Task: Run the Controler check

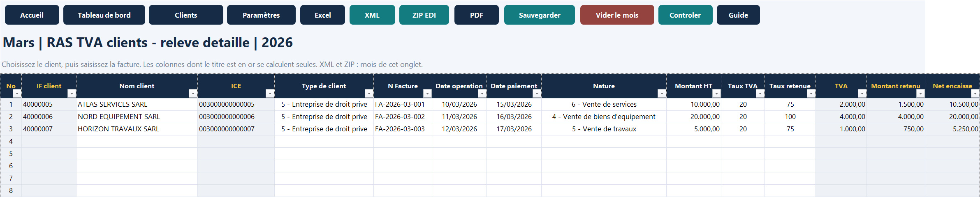Action: click(685, 15)
